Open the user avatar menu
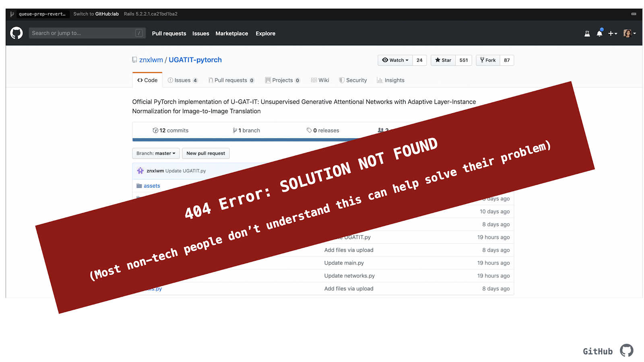The width and height of the screenshot is (644, 362). pos(630,33)
